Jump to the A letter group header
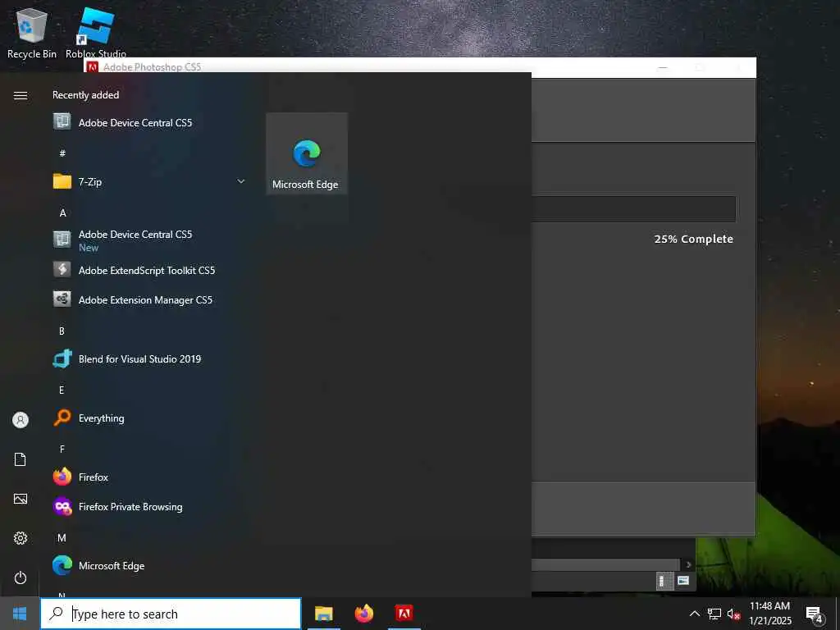 click(62, 212)
